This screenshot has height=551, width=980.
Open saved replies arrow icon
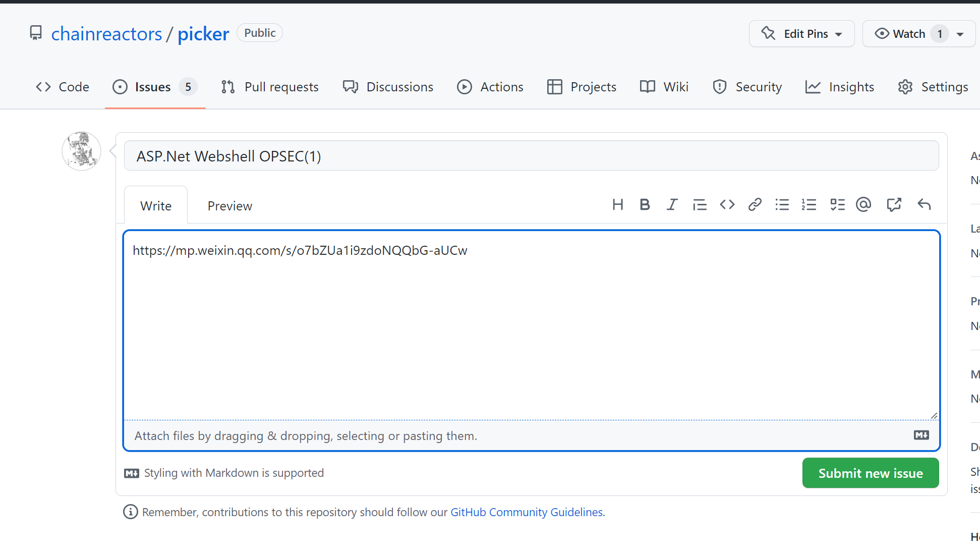tap(924, 205)
